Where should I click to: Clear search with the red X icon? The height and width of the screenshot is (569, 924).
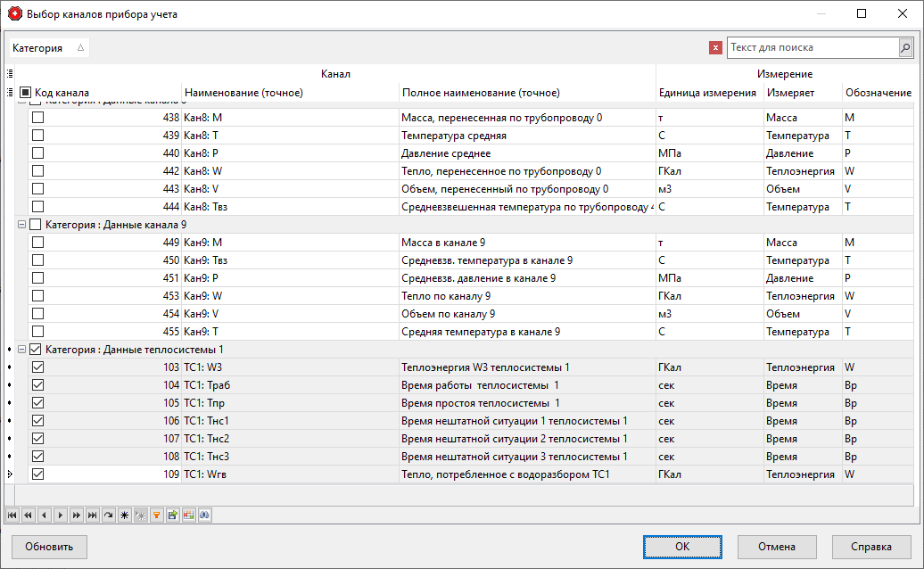[715, 48]
